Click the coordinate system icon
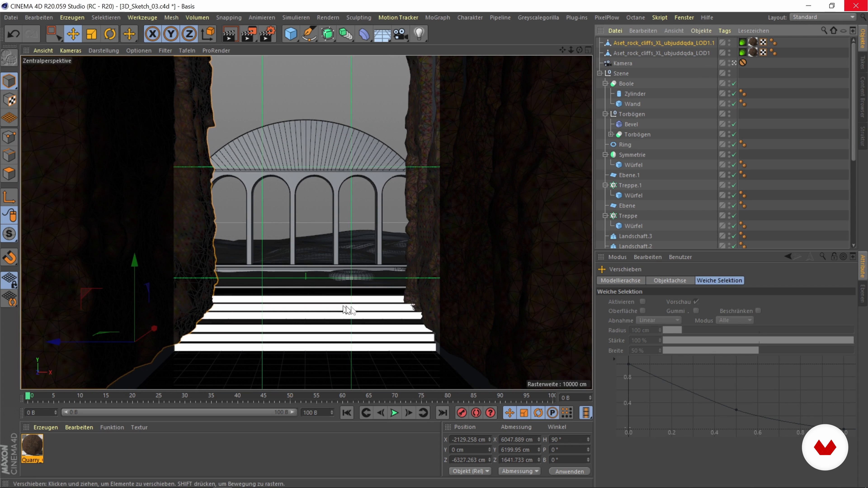 (x=208, y=34)
